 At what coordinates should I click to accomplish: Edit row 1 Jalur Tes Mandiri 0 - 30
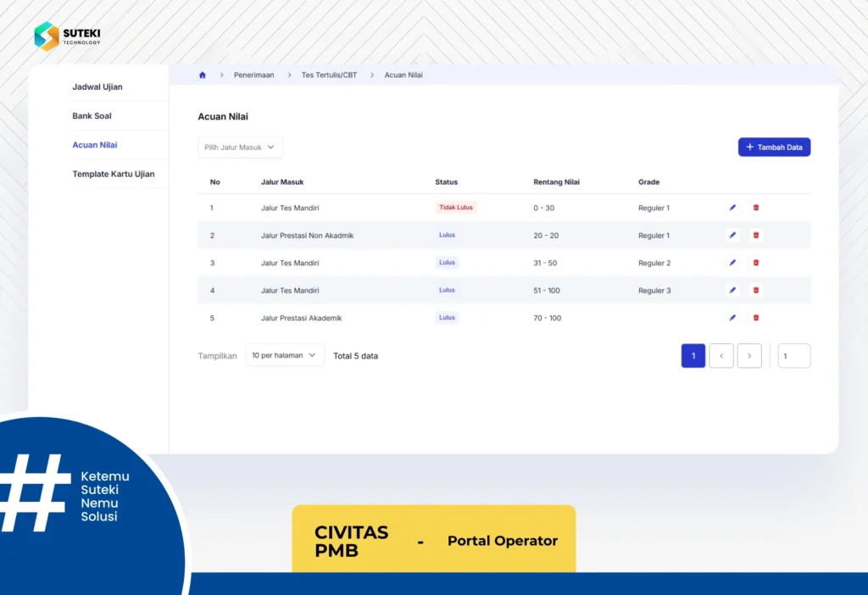coord(732,208)
